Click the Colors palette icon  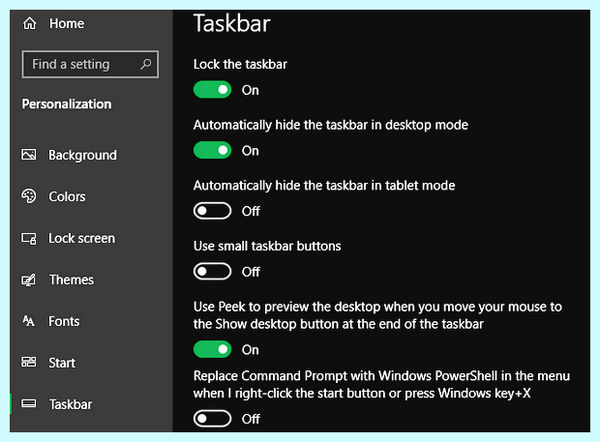[x=29, y=196]
